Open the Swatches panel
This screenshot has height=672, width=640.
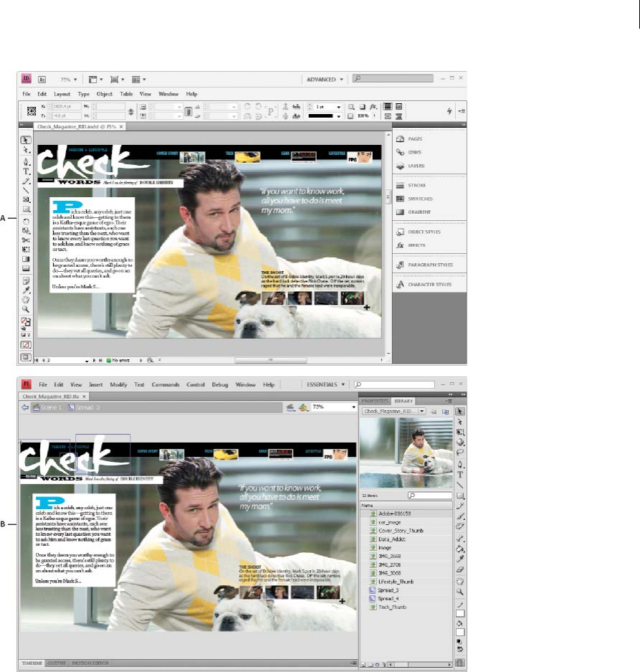click(414, 199)
